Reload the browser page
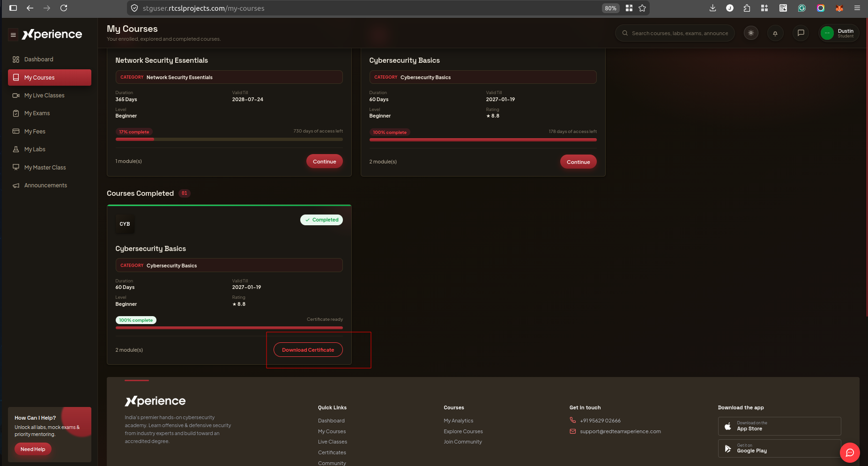The height and width of the screenshot is (466, 868). (x=64, y=8)
